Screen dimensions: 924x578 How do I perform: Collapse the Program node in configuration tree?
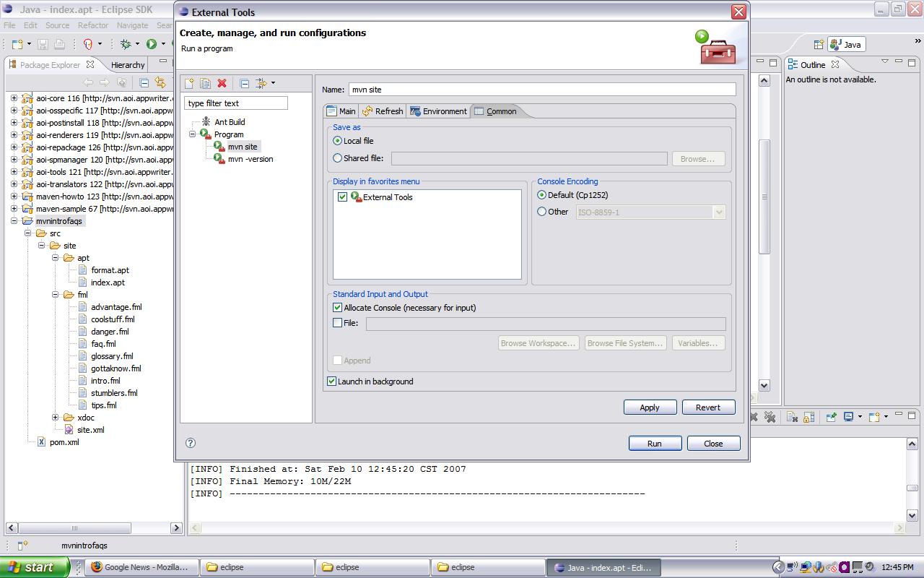(193, 134)
